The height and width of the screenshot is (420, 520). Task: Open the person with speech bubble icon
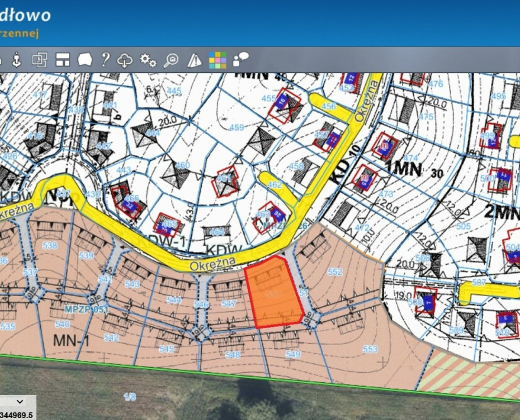click(240, 60)
